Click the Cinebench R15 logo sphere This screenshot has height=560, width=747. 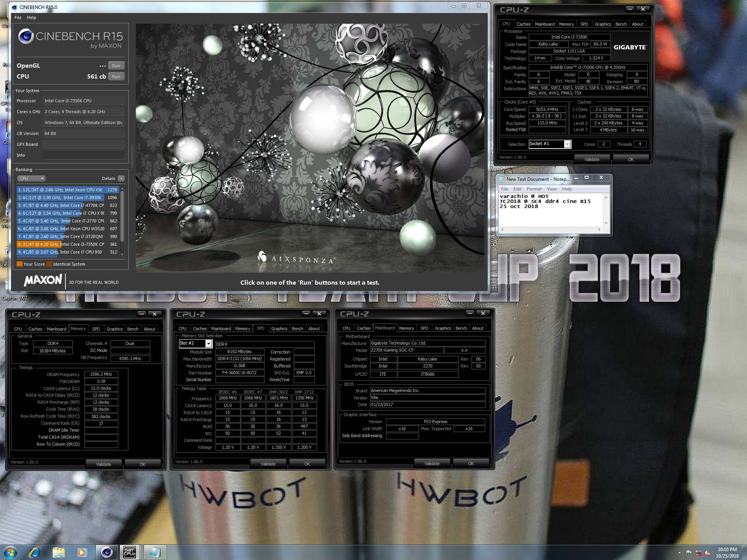pyautogui.click(x=26, y=36)
